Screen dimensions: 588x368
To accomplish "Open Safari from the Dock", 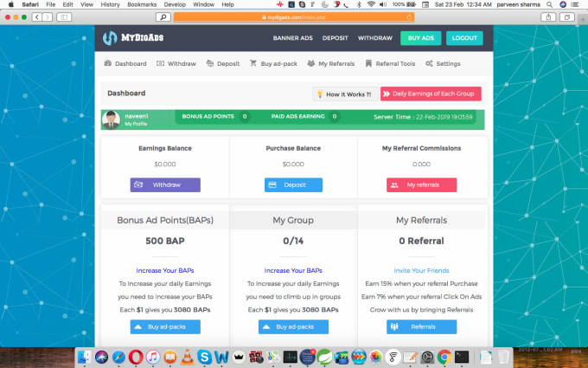I will (118, 357).
